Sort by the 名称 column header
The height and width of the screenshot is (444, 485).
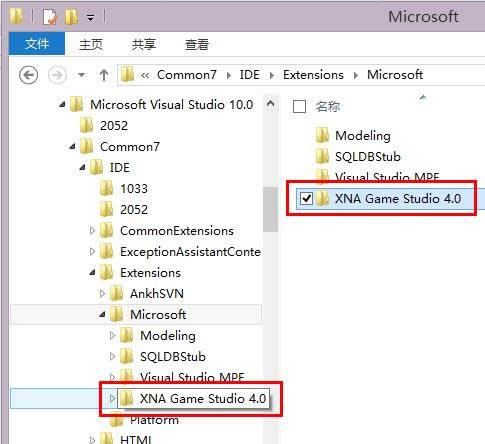(328, 107)
